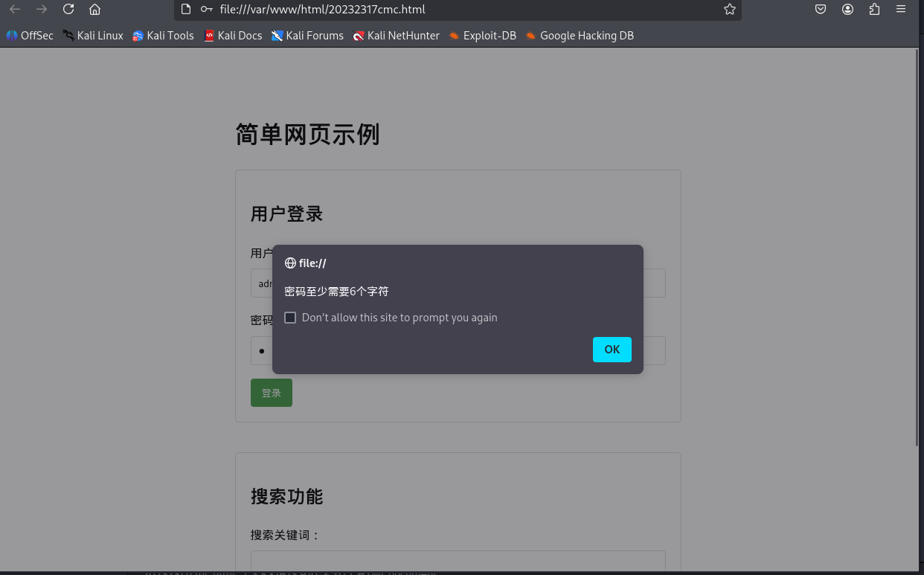Viewport: 924px width, 575px height.
Task: Open the Firefox account menu
Action: coord(847,10)
